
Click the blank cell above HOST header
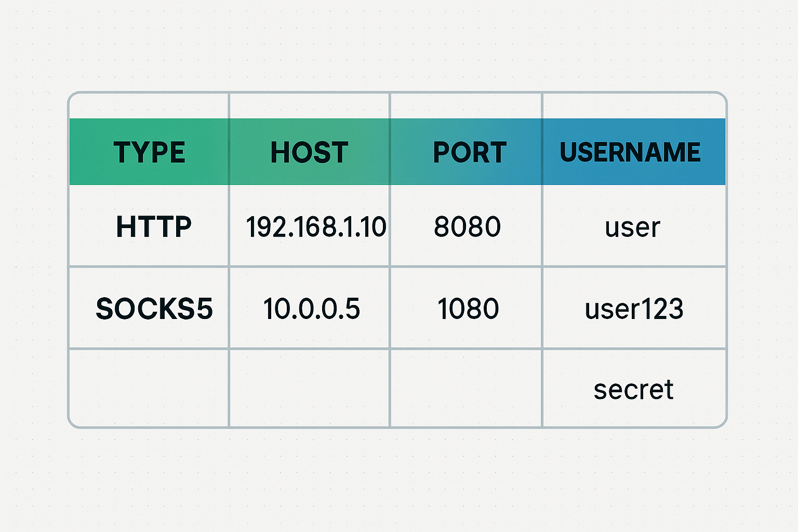coord(309,106)
